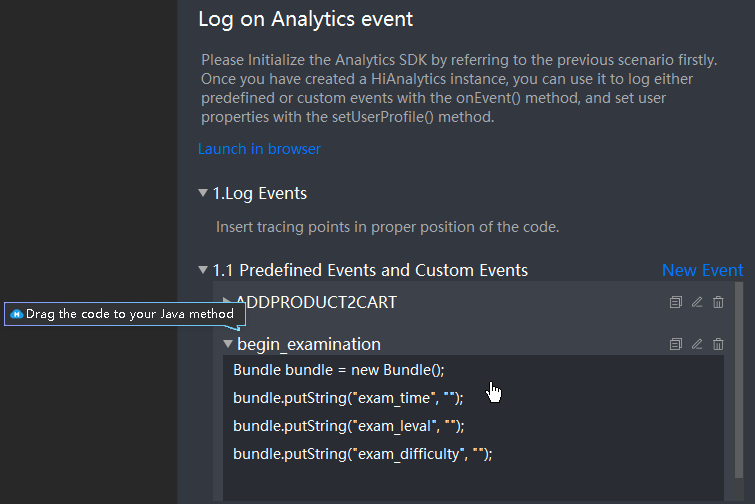The width and height of the screenshot is (755, 504).
Task: Click the events list vertical scrollbar
Action: click(739, 380)
